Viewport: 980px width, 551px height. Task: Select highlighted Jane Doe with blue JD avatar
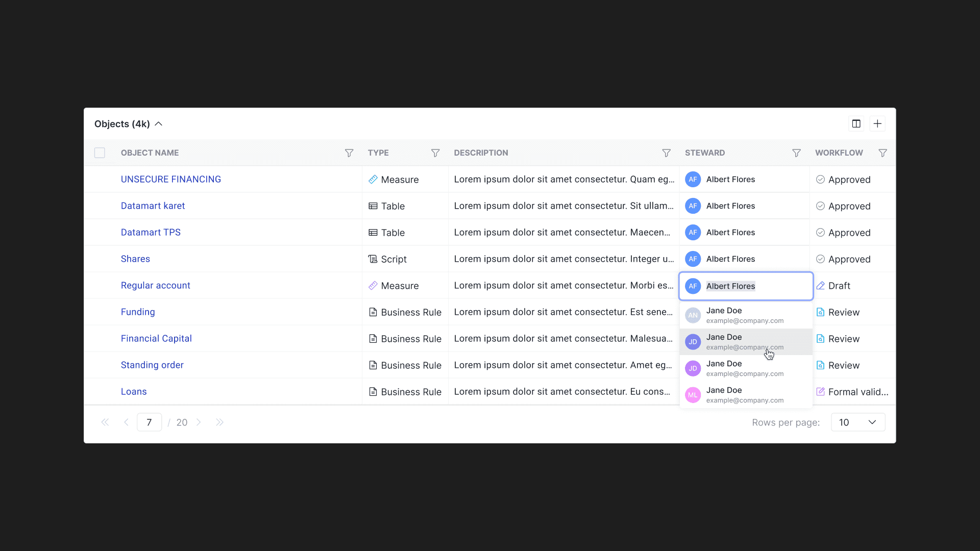pyautogui.click(x=746, y=342)
